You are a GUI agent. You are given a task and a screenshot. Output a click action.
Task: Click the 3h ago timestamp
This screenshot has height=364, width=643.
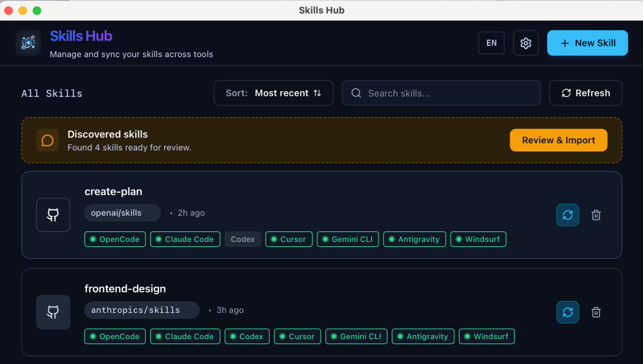230,310
